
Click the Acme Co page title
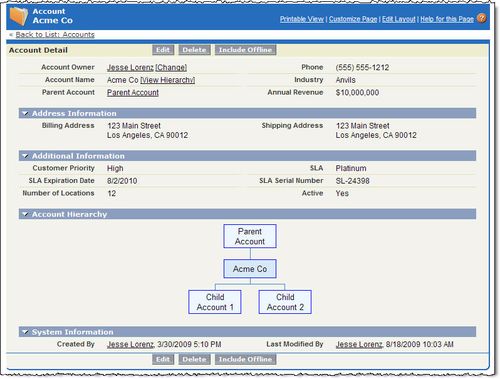point(53,20)
